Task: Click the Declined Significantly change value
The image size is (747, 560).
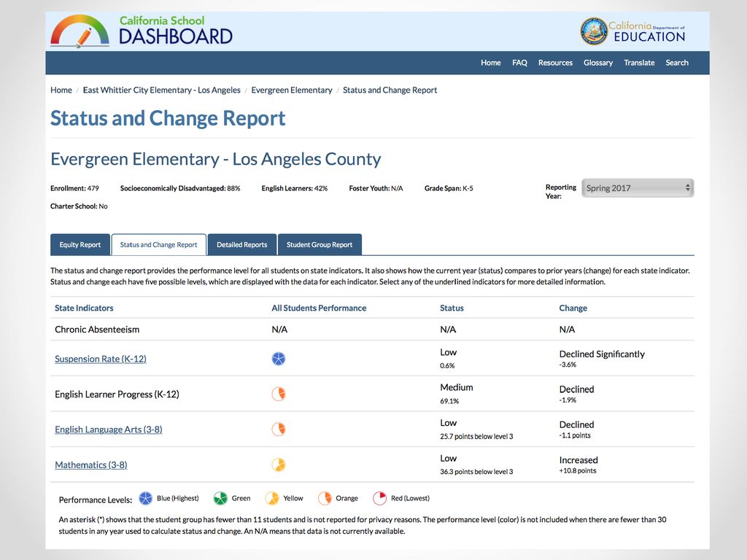Action: tap(602, 354)
